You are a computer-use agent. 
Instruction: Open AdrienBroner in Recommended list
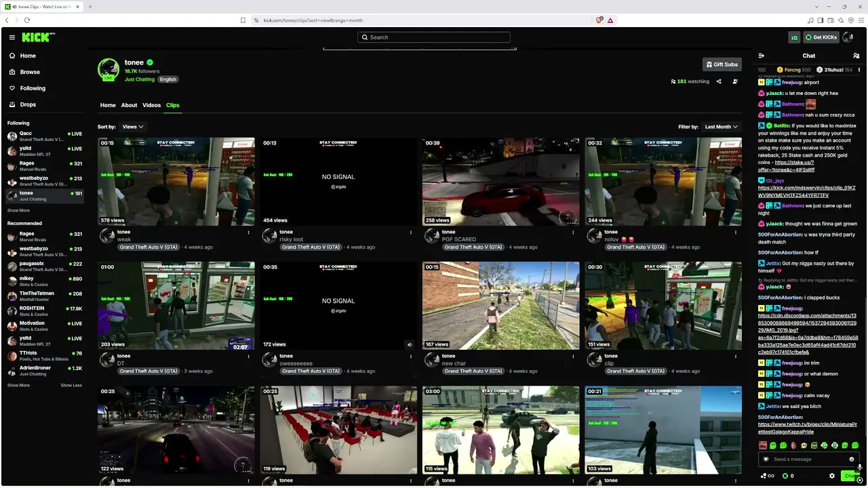pos(45,370)
